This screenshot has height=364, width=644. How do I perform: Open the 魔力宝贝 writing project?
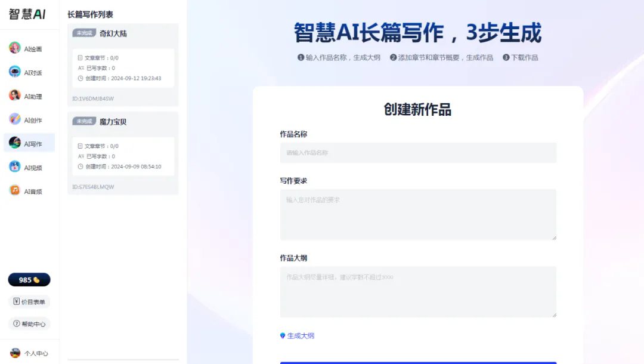coord(113,122)
